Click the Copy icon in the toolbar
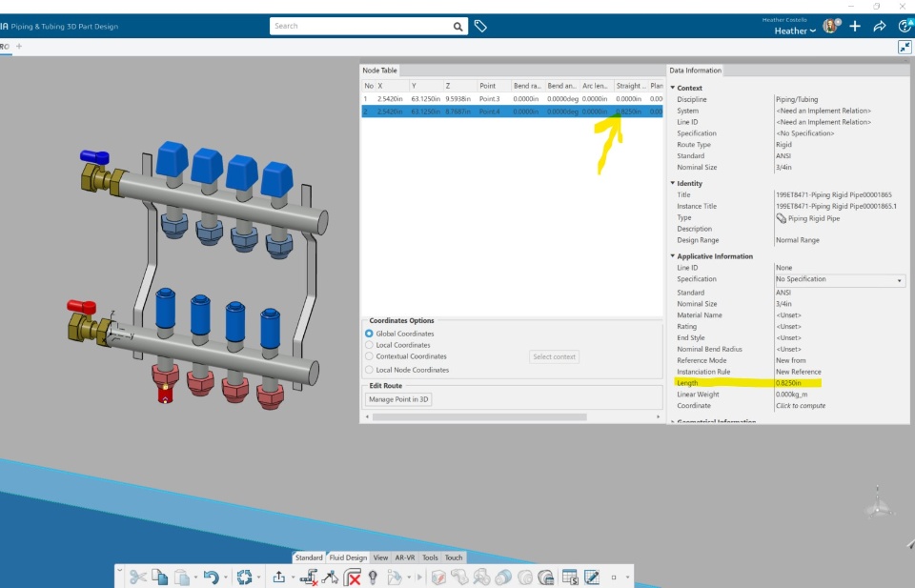 click(x=160, y=577)
